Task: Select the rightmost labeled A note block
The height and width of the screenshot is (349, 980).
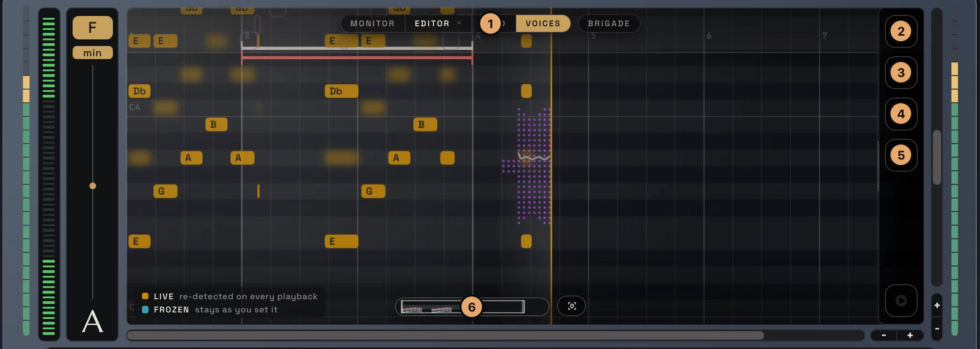Action: [x=399, y=158]
